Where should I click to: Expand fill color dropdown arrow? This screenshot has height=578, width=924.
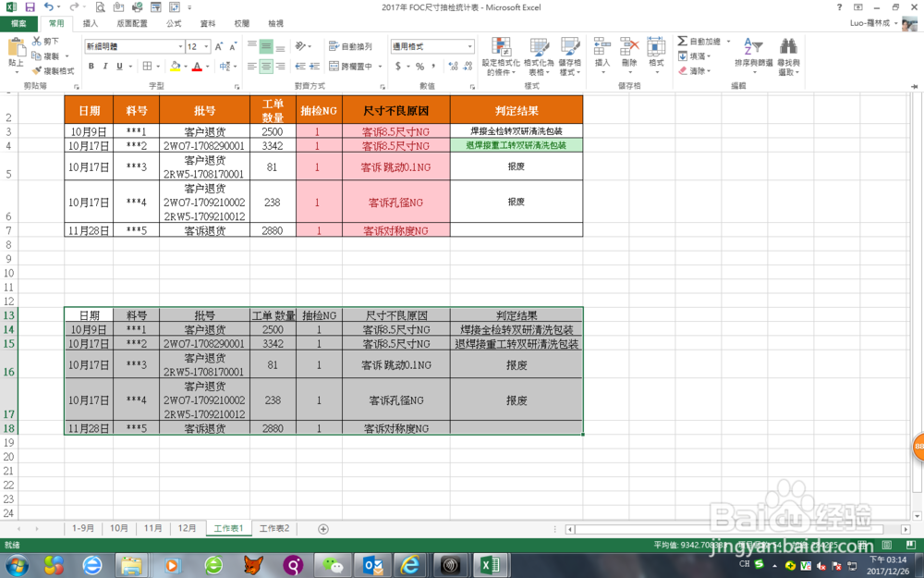(x=186, y=66)
